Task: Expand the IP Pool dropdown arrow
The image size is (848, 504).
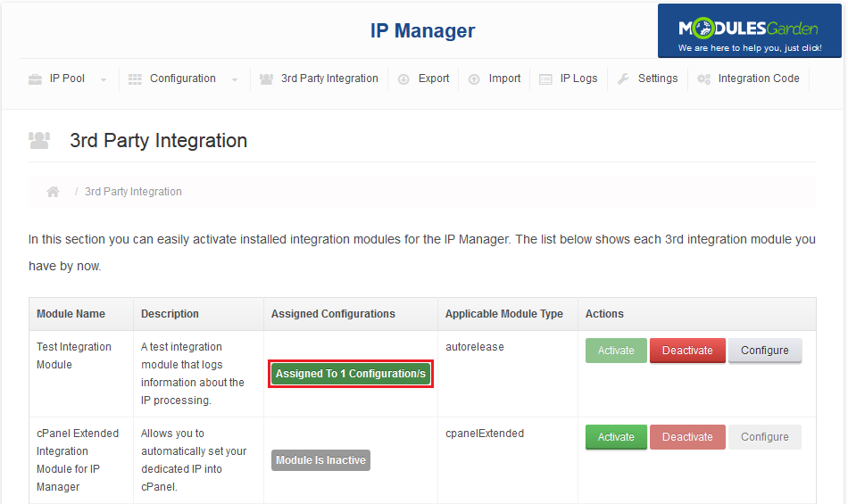Action: pyautogui.click(x=104, y=79)
